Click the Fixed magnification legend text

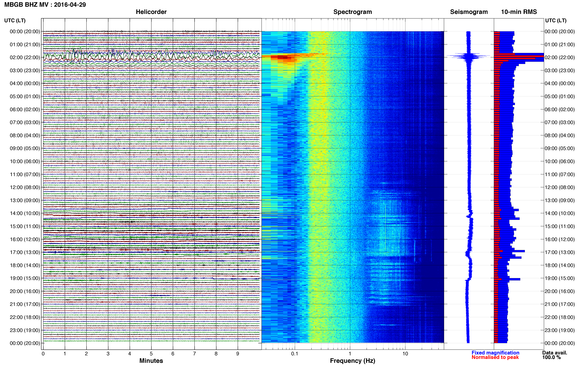pos(495,352)
